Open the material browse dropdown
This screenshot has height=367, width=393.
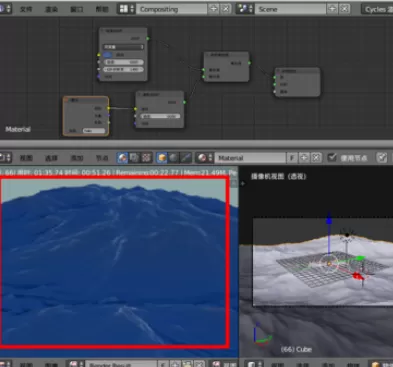[204, 158]
